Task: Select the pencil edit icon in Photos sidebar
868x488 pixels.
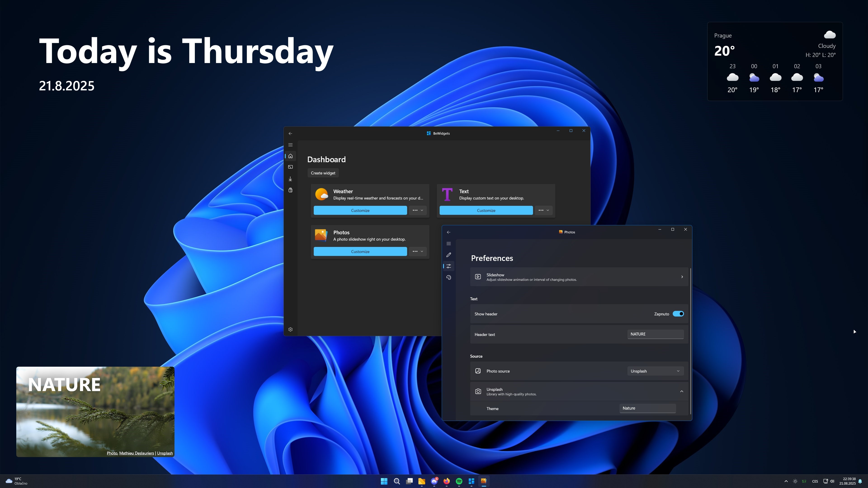Action: [x=448, y=255]
